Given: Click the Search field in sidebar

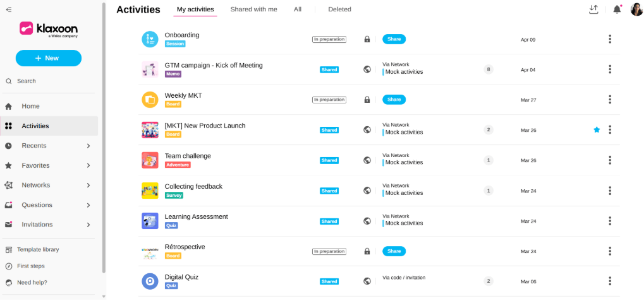Looking at the screenshot, I should coord(27,81).
